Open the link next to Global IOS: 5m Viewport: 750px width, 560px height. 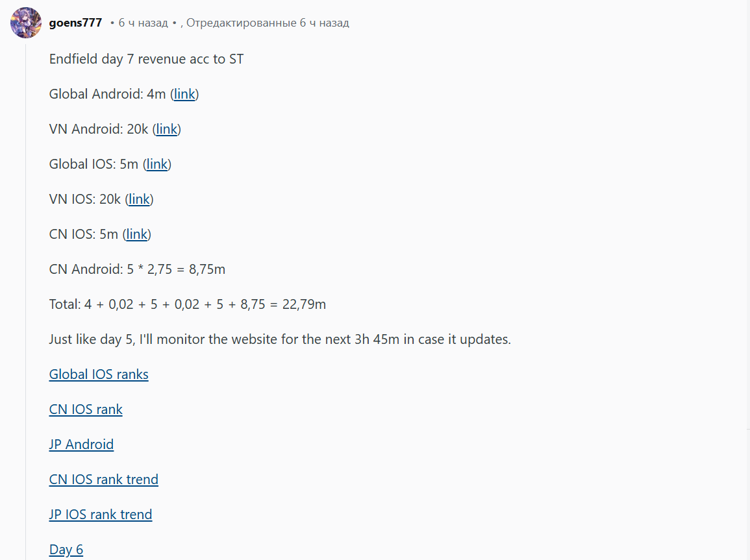click(x=157, y=164)
